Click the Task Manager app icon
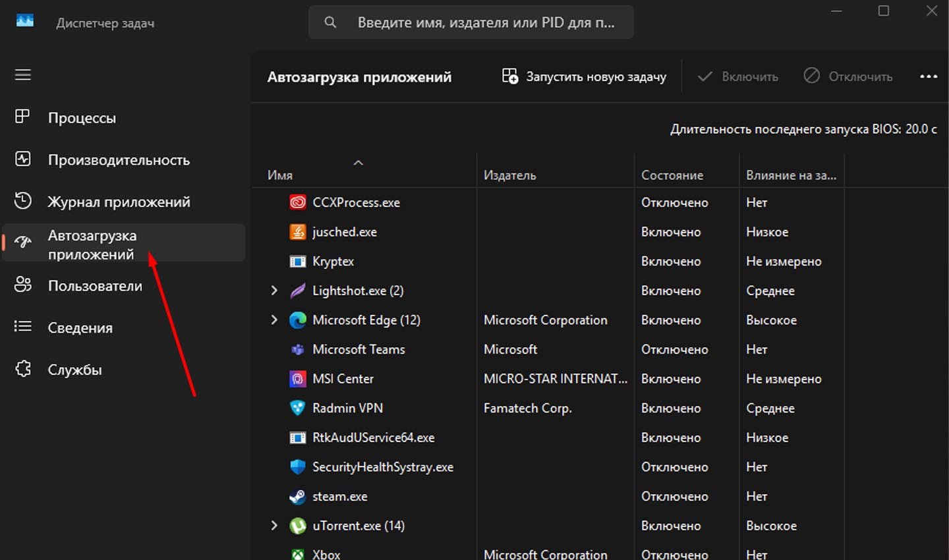 [x=25, y=21]
